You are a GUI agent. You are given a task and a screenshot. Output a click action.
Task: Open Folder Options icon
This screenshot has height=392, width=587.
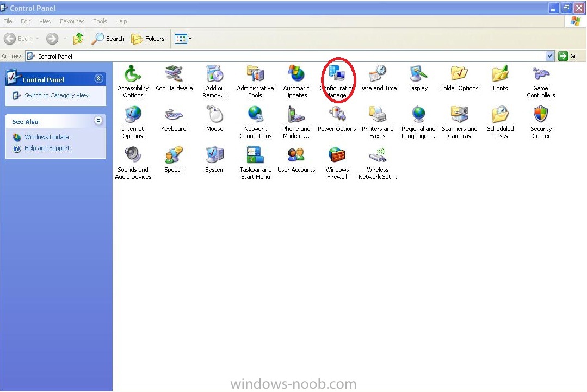[459, 78]
